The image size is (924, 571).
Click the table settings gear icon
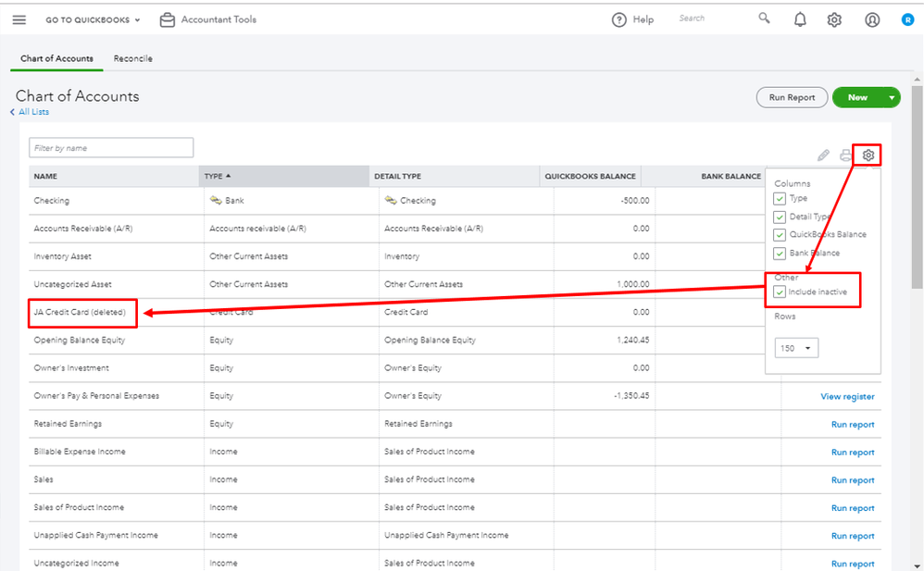868,155
